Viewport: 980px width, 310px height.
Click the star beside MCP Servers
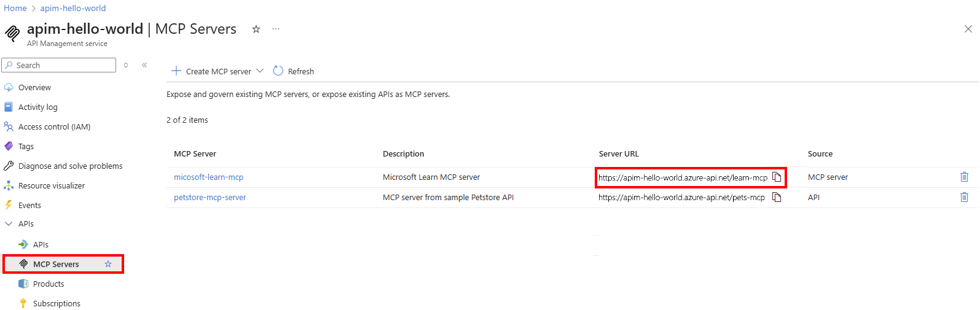pyautogui.click(x=108, y=264)
